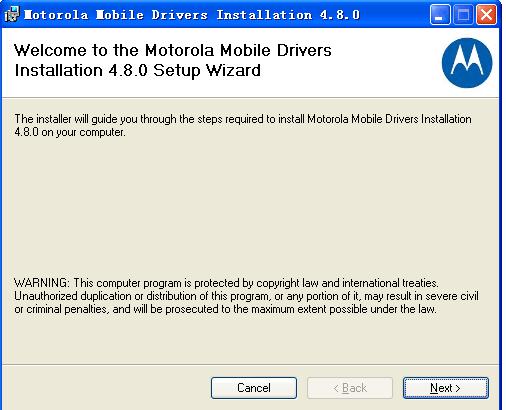The width and height of the screenshot is (506, 410).
Task: Proceed with the Next button
Action: pyautogui.click(x=446, y=388)
